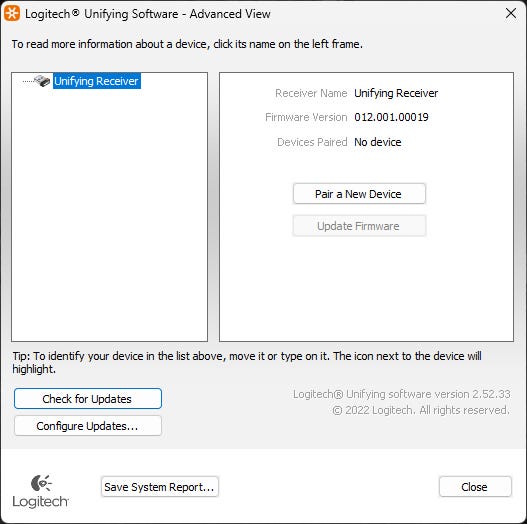Viewport: 527px width, 524px height.
Task: Click the Logitech logo at the bottom left
Action: tap(40, 491)
